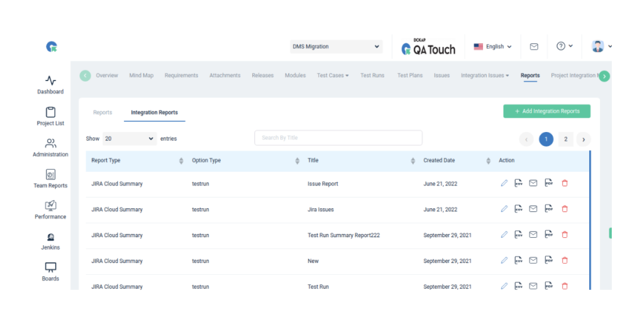The width and height of the screenshot is (644, 322).
Task: Edit Test Run Summary Report222
Action: (x=504, y=235)
